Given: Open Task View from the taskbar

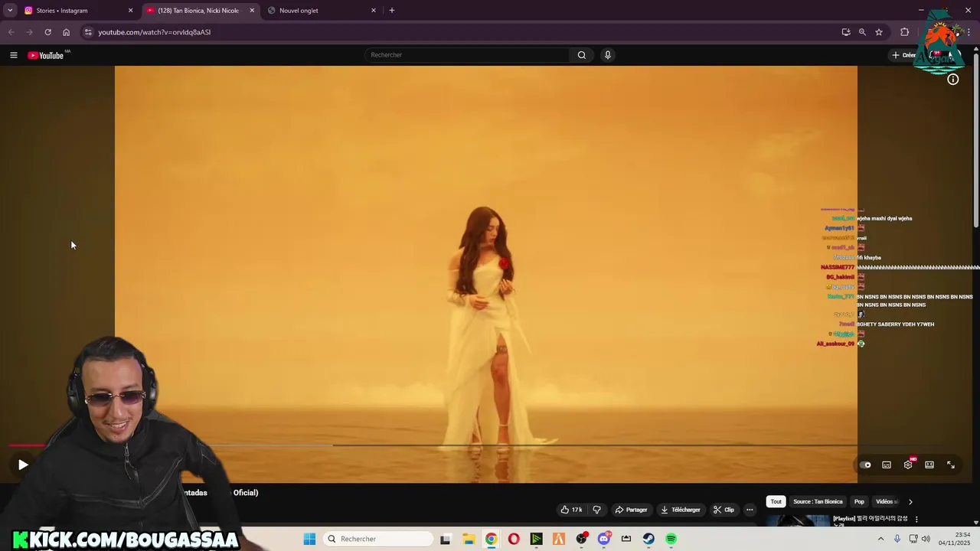Looking at the screenshot, I should click(446, 539).
